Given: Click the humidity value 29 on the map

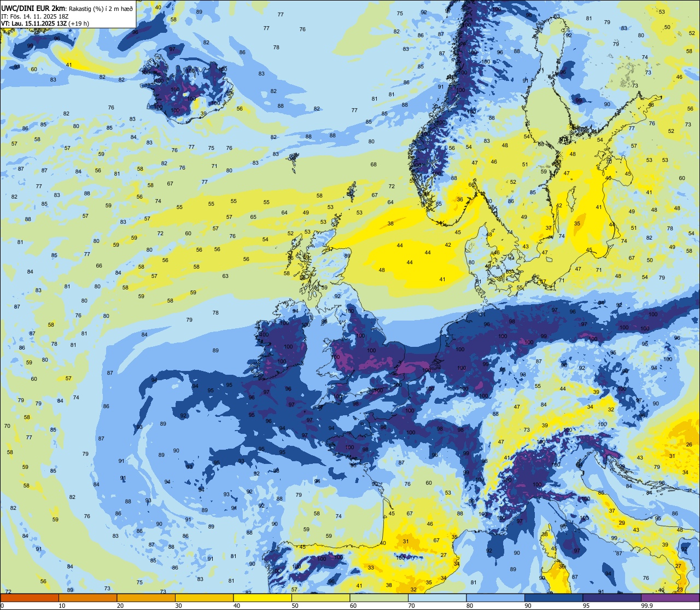Looking at the screenshot, I should (622, 523).
